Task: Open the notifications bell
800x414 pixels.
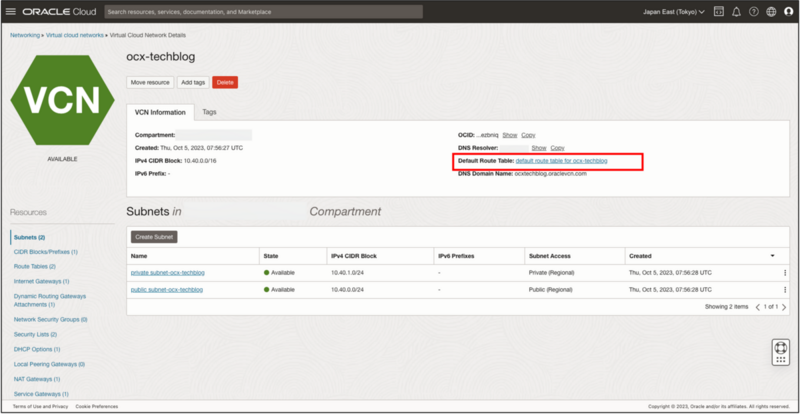Action: (736, 12)
